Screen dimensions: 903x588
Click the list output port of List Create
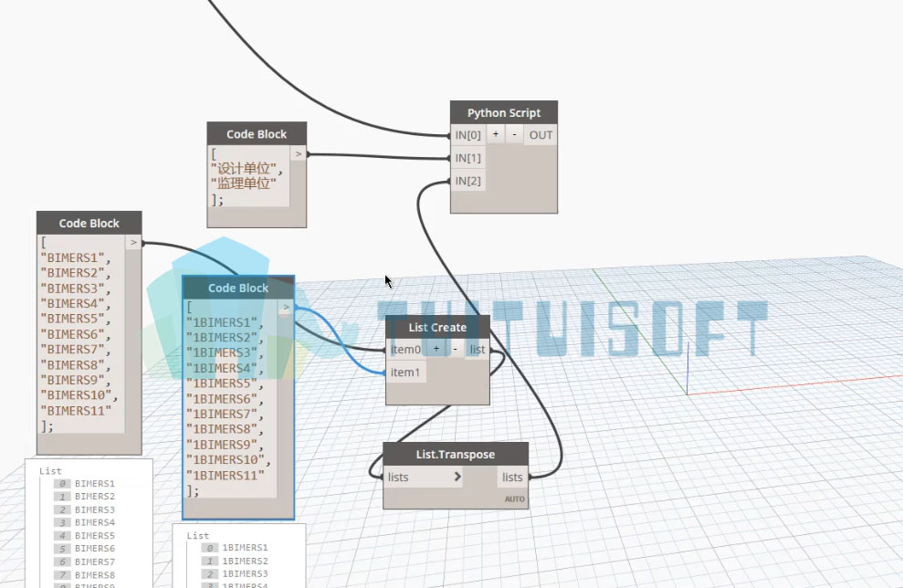[478, 350]
